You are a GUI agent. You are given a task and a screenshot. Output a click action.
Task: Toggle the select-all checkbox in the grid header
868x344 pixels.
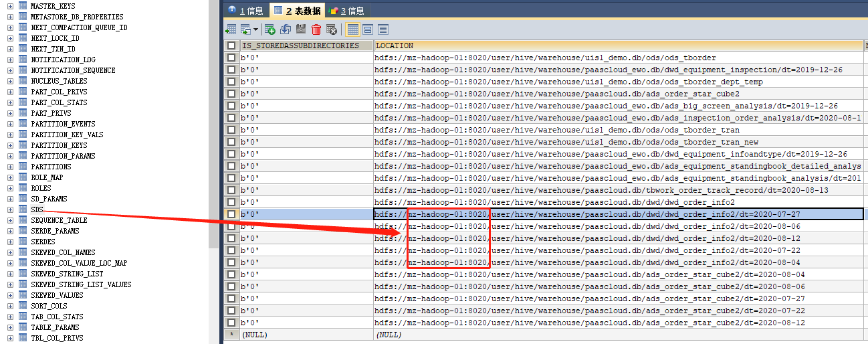click(231, 46)
